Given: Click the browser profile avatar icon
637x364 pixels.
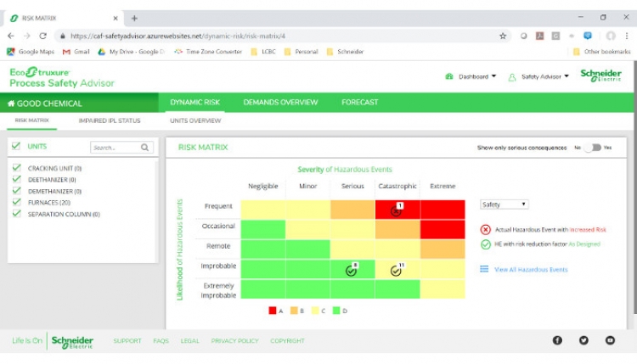Looking at the screenshot, I should (611, 36).
